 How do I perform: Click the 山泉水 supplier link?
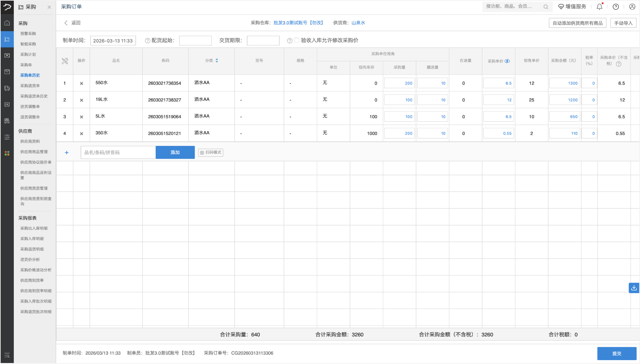point(358,23)
